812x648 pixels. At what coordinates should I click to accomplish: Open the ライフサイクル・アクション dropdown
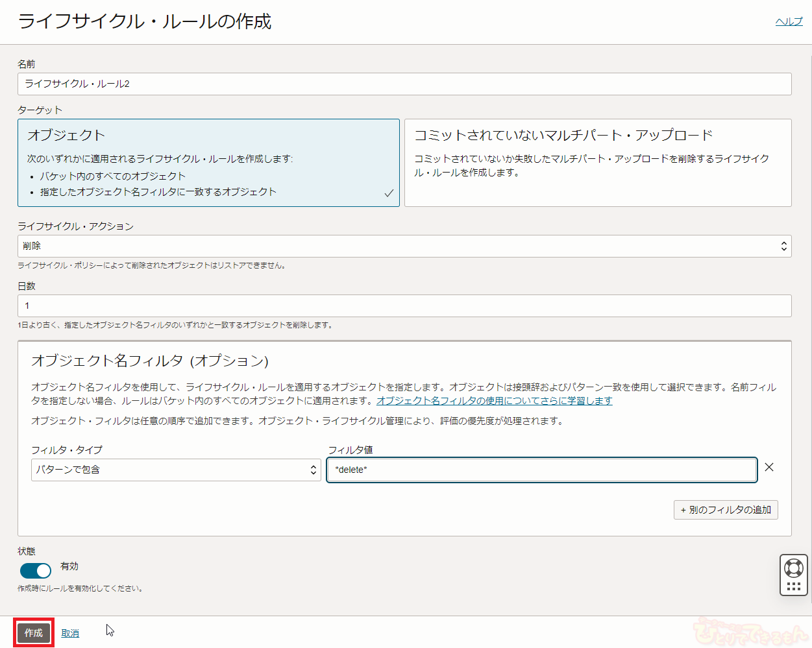pyautogui.click(x=402, y=246)
